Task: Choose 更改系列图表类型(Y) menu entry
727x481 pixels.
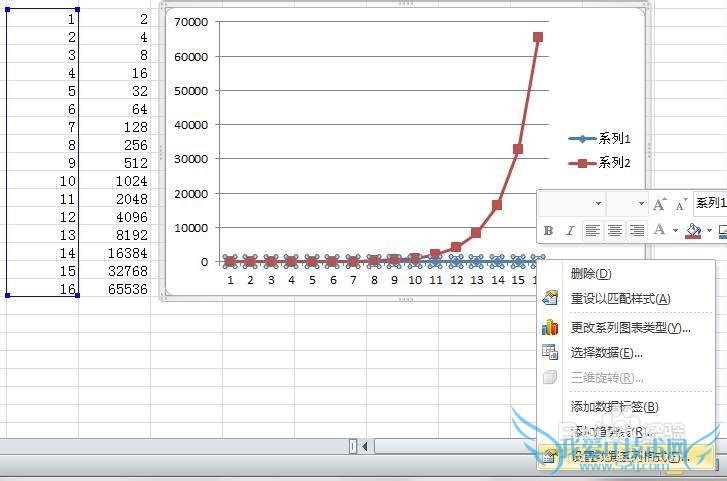Action: point(625,328)
